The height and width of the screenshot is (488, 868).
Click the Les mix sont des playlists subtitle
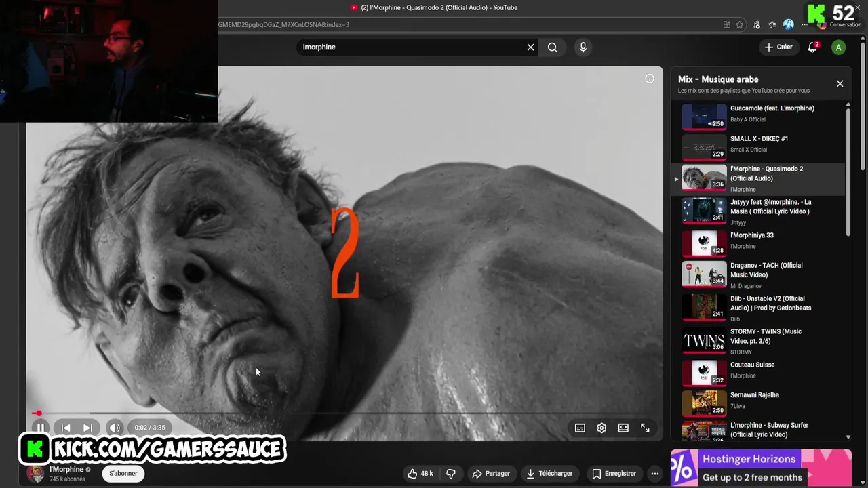click(x=744, y=91)
